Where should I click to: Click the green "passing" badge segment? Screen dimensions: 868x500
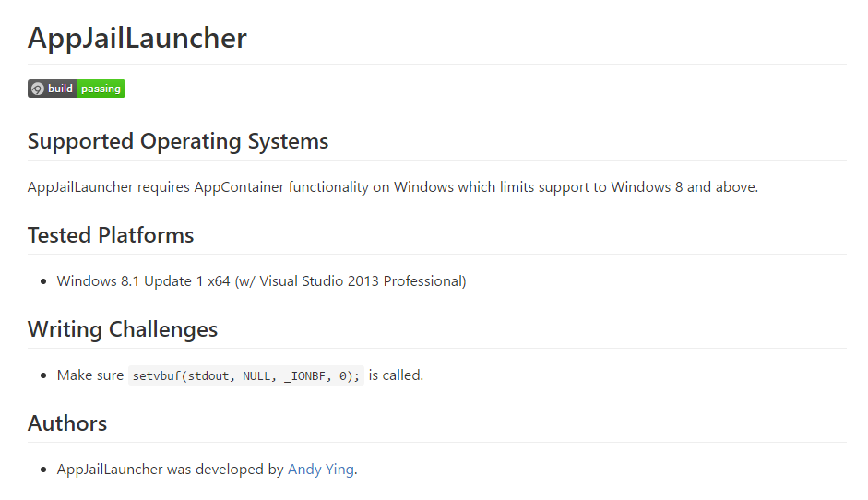[101, 89]
